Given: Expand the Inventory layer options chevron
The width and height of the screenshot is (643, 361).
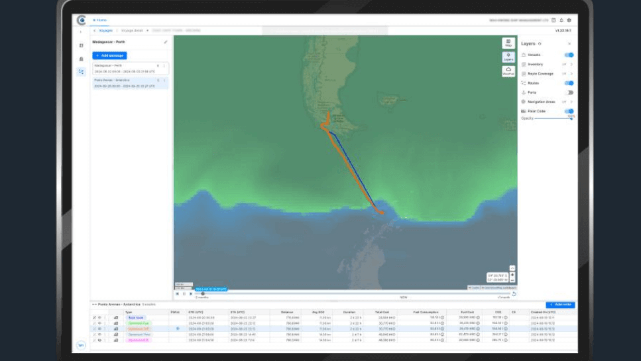Looking at the screenshot, I should point(571,64).
